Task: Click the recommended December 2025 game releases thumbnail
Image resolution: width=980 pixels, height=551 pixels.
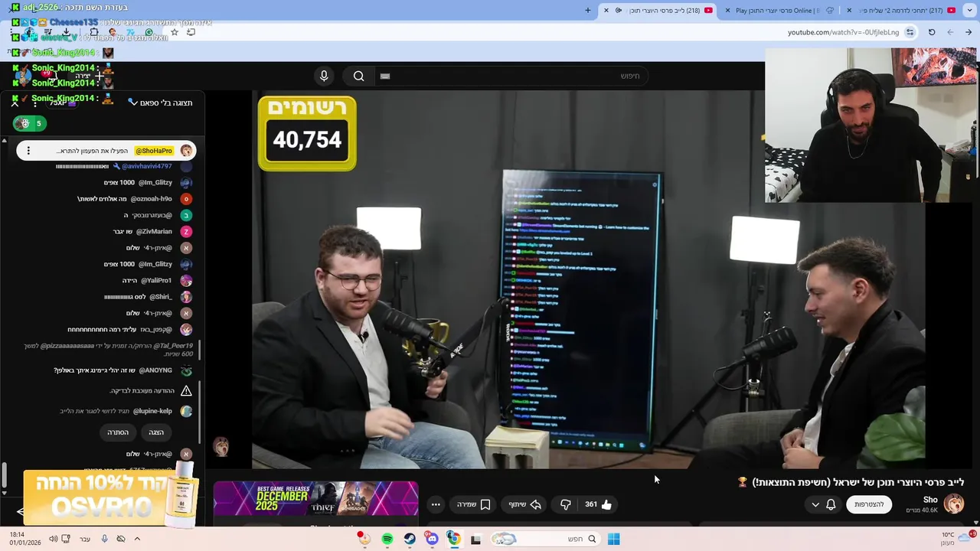Action: [315, 499]
